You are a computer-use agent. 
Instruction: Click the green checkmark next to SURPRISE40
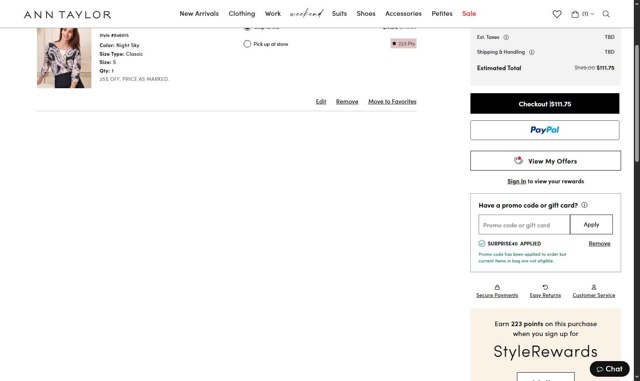(x=482, y=243)
